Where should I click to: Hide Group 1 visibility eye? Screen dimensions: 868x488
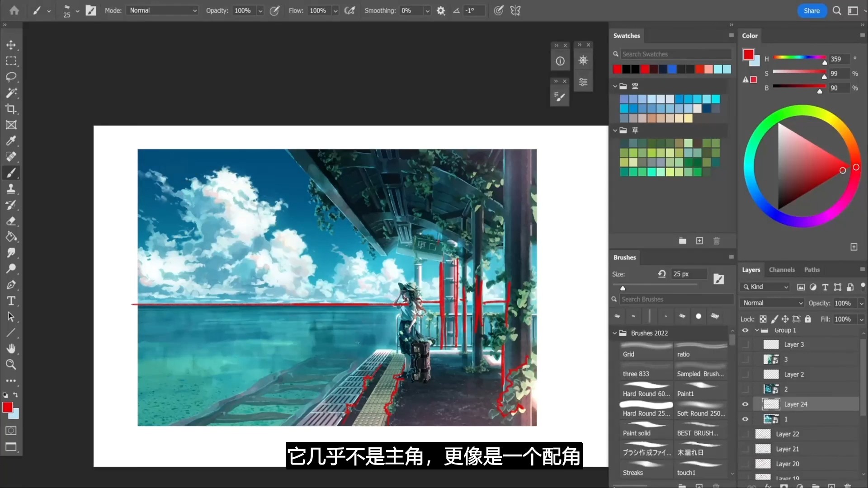(x=745, y=330)
